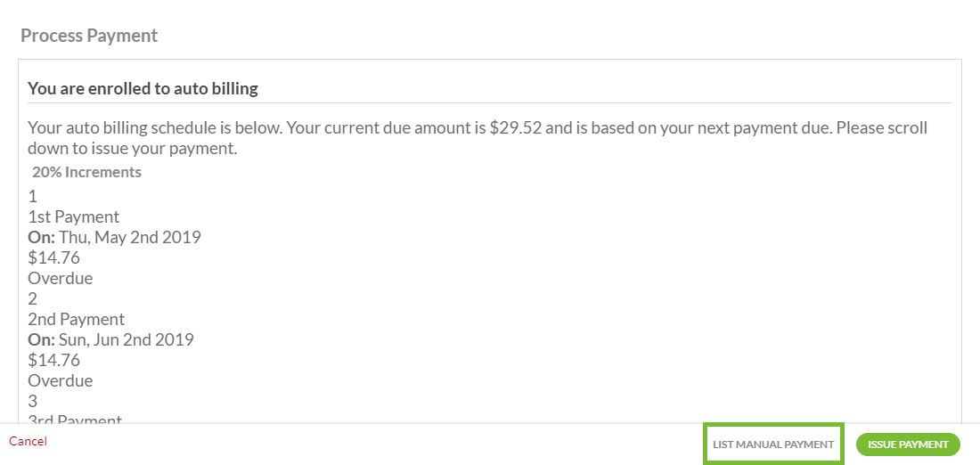The image size is (980, 465).
Task: Click the $14.76 amount under 1st Payment
Action: click(54, 257)
